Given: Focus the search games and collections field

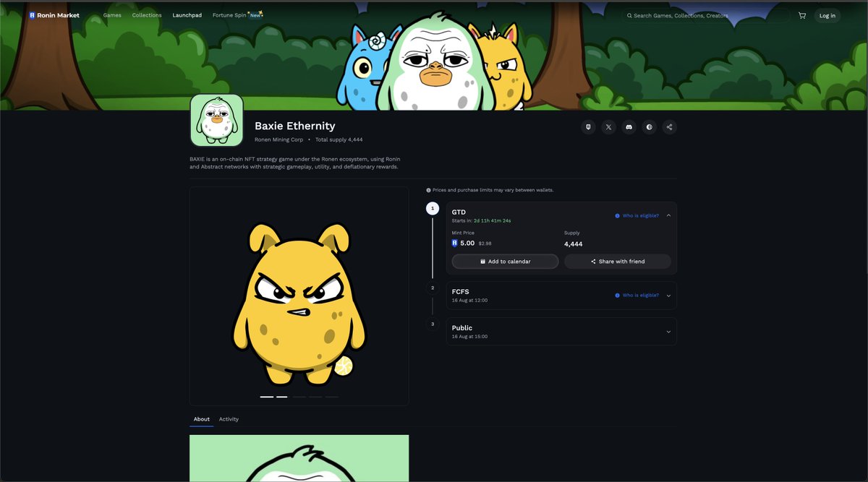Looking at the screenshot, I should point(705,15).
